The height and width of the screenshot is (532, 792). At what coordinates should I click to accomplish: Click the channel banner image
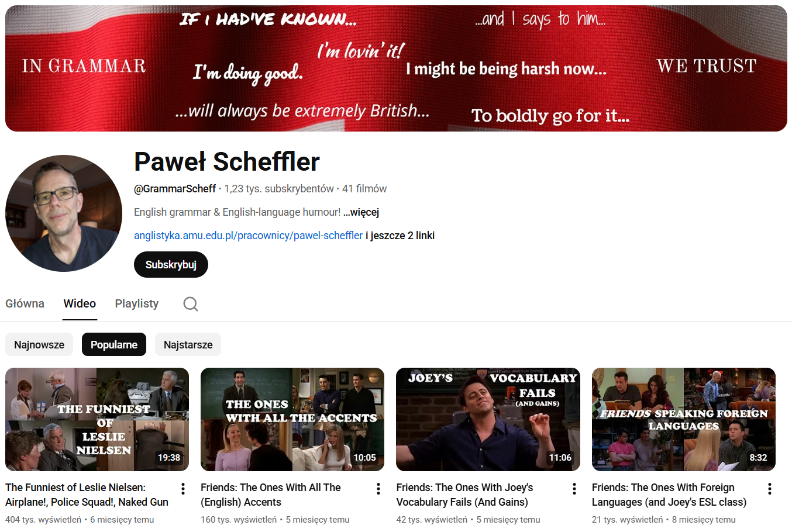click(396, 68)
